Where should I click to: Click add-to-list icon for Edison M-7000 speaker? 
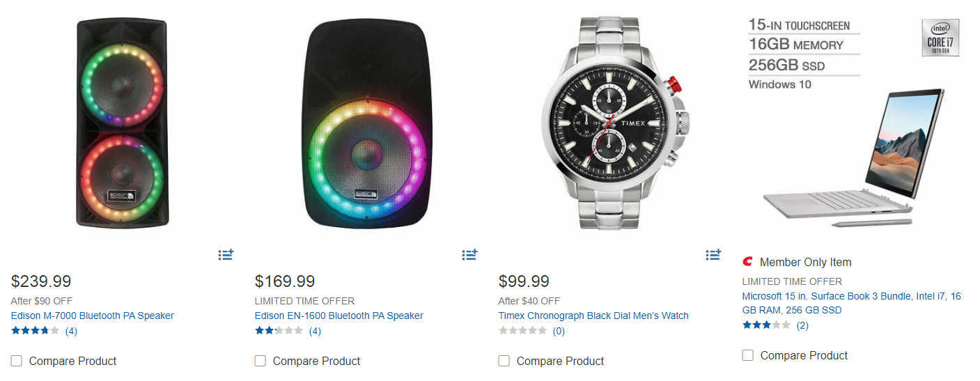tap(226, 255)
